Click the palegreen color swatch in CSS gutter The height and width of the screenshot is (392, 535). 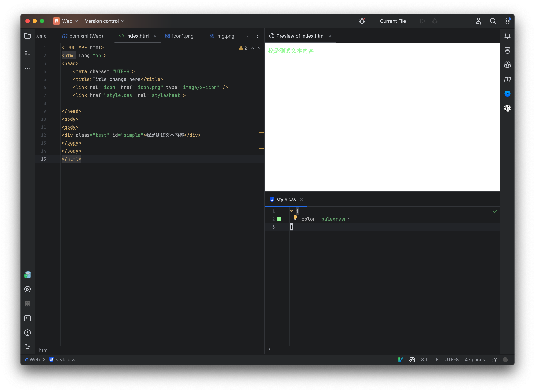pos(279,219)
